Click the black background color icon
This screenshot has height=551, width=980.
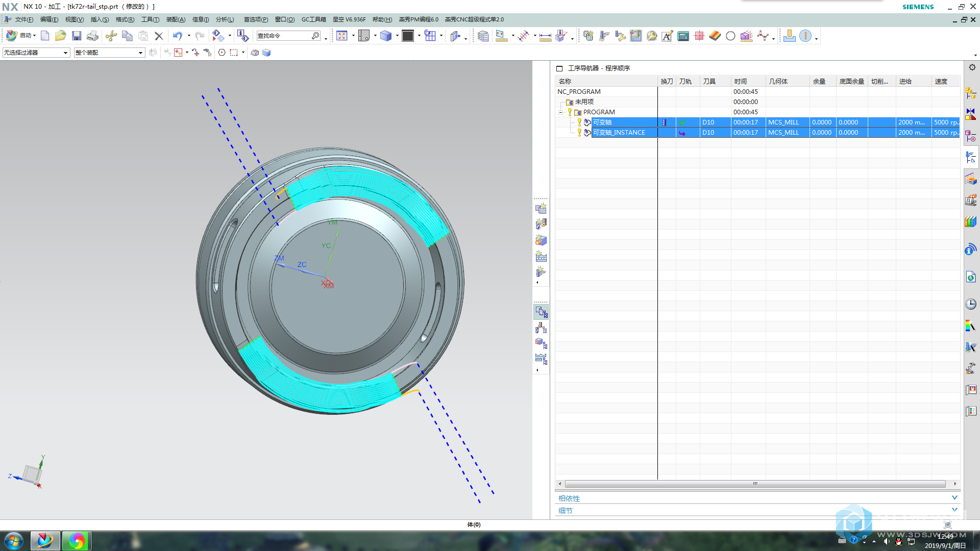pyautogui.click(x=408, y=36)
